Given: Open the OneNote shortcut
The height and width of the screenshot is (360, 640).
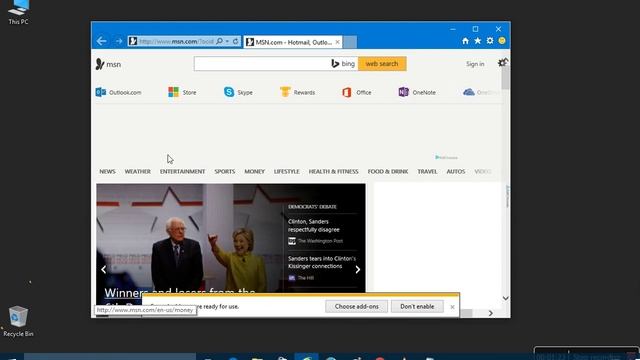Looking at the screenshot, I should pyautogui.click(x=417, y=93).
